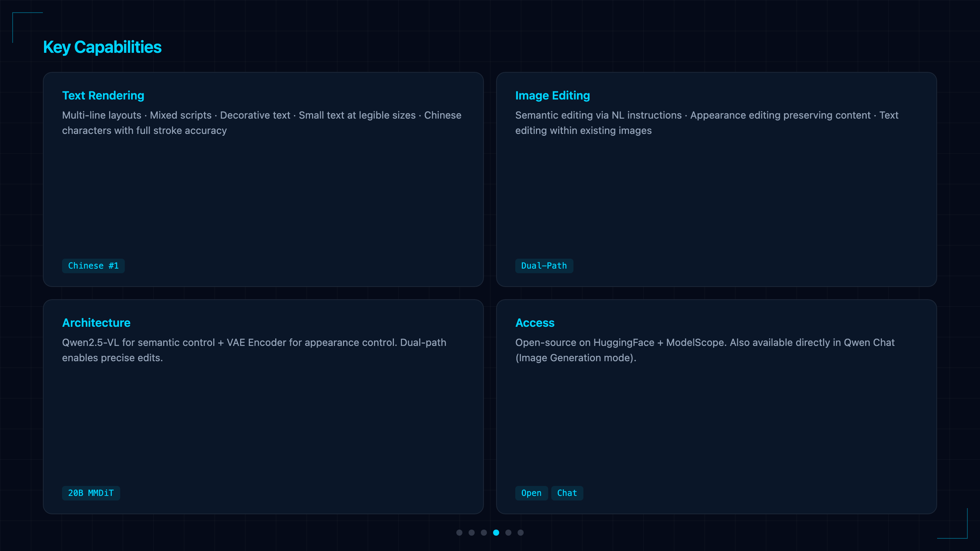Select the Open tag in Access card
This screenshot has width=980, height=551.
(531, 493)
